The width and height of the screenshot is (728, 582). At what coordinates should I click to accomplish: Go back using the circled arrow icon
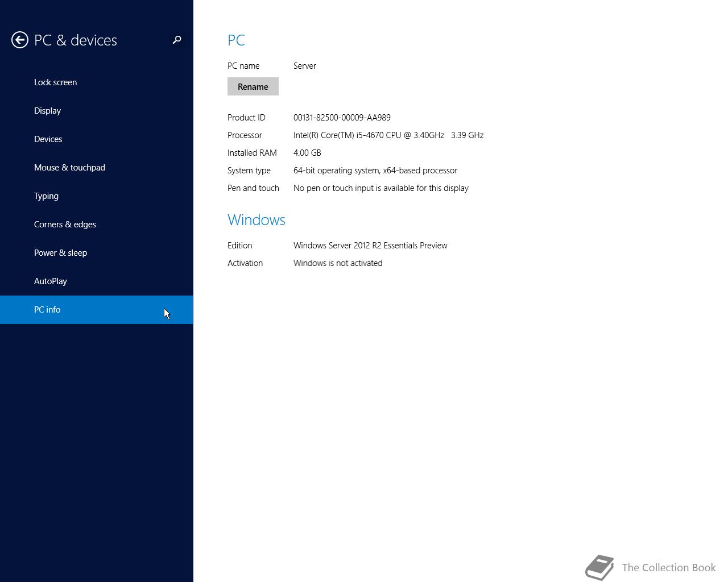pyautogui.click(x=20, y=40)
